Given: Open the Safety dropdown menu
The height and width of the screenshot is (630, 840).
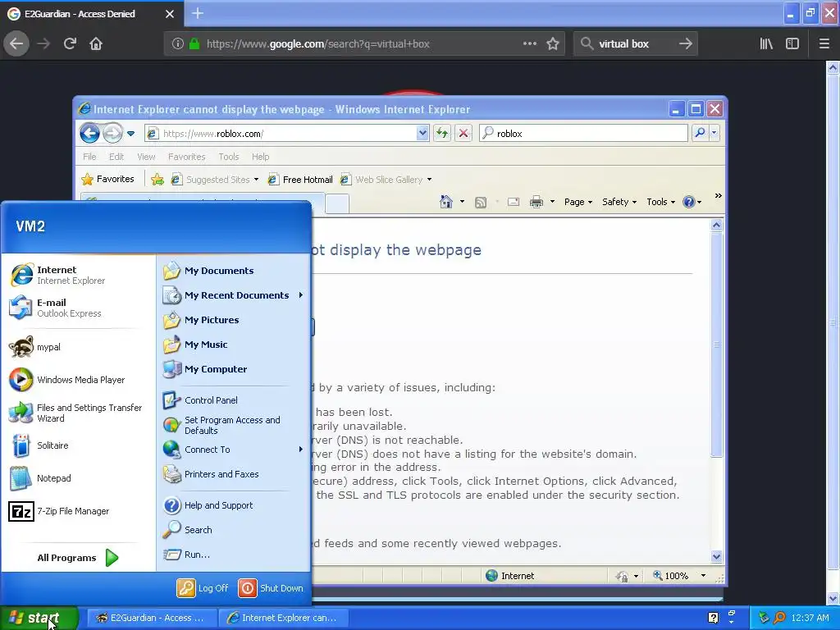Looking at the screenshot, I should point(619,202).
